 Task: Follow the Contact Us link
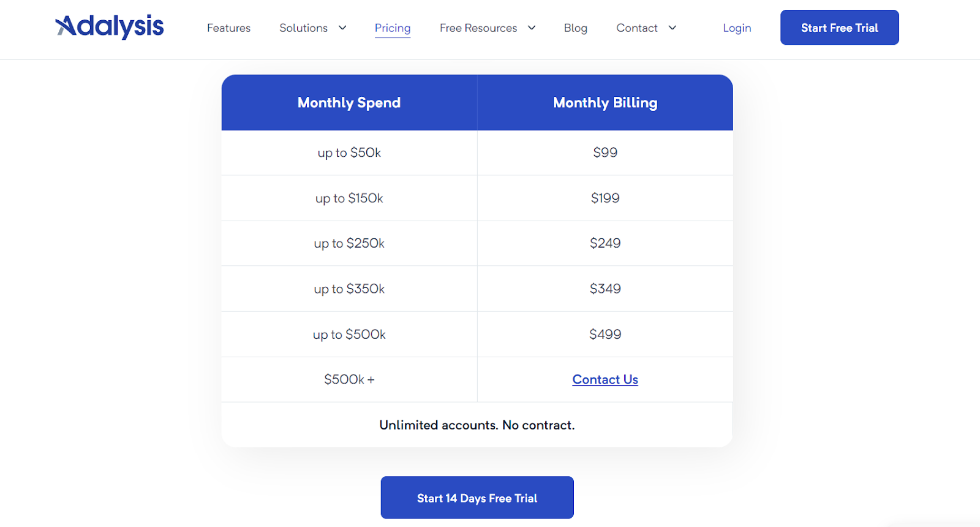[x=605, y=379]
